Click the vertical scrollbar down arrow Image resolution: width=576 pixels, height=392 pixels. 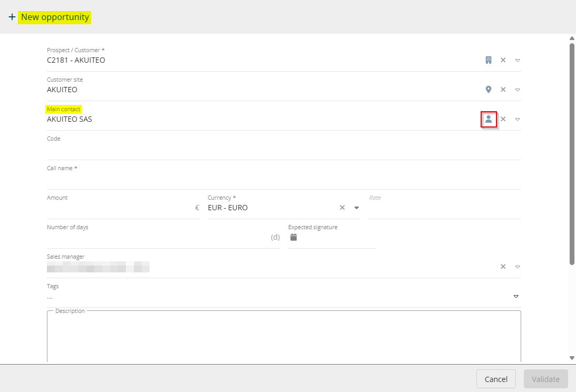pyautogui.click(x=572, y=358)
